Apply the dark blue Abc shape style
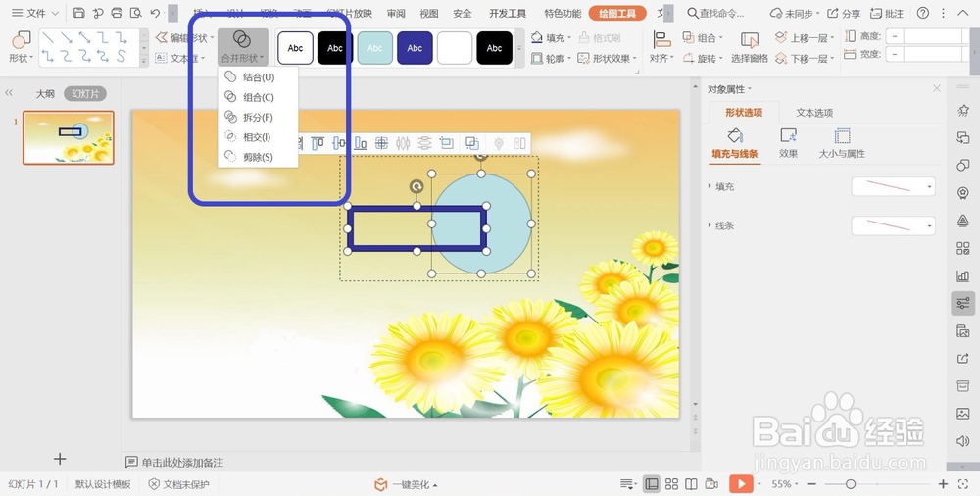 [415, 48]
